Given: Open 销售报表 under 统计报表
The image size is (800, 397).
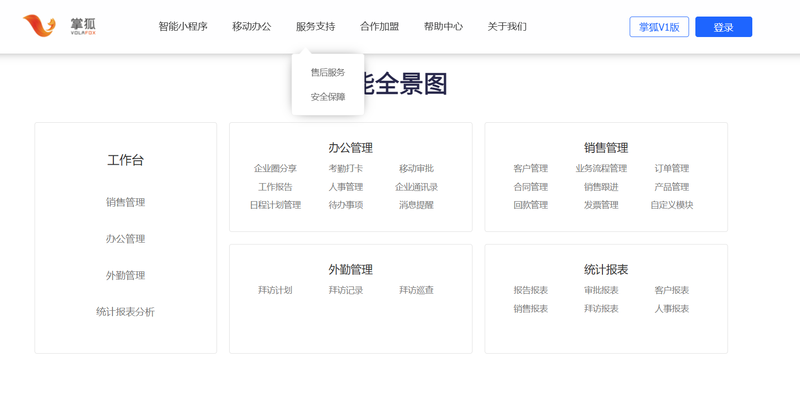Looking at the screenshot, I should pos(531,309).
